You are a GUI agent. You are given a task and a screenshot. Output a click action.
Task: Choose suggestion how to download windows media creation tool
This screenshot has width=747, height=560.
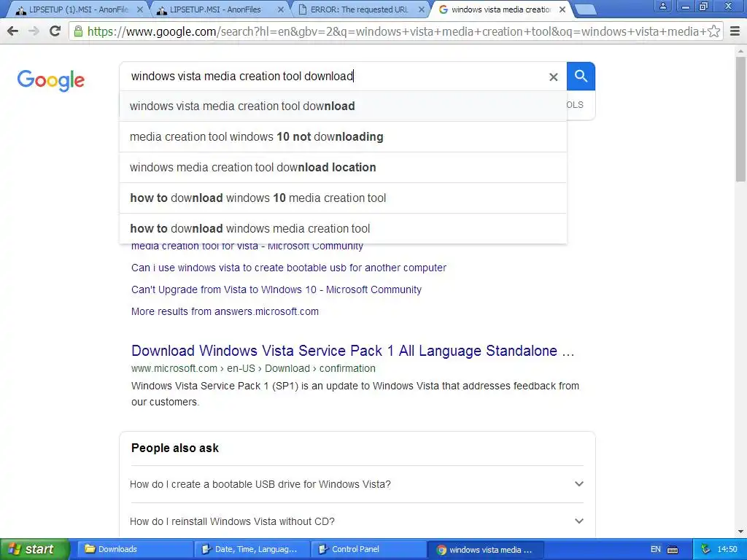click(x=343, y=228)
